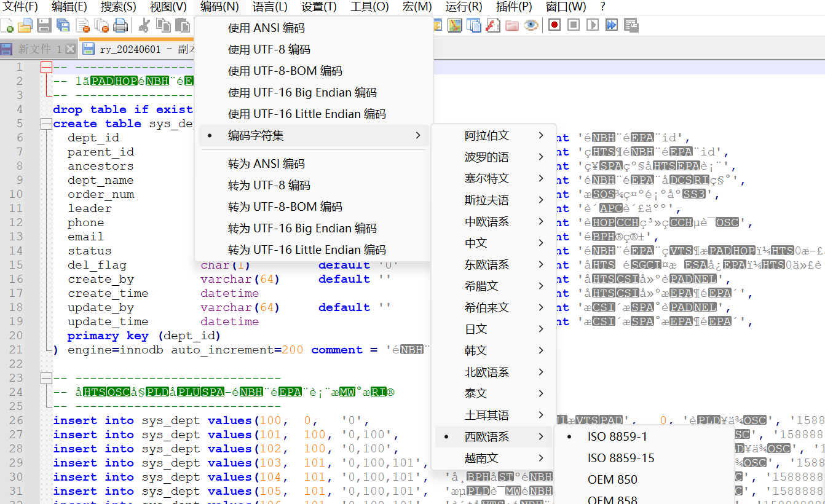The image size is (825, 504).
Task: Select the OEM 850 charset option
Action: coord(644,480)
